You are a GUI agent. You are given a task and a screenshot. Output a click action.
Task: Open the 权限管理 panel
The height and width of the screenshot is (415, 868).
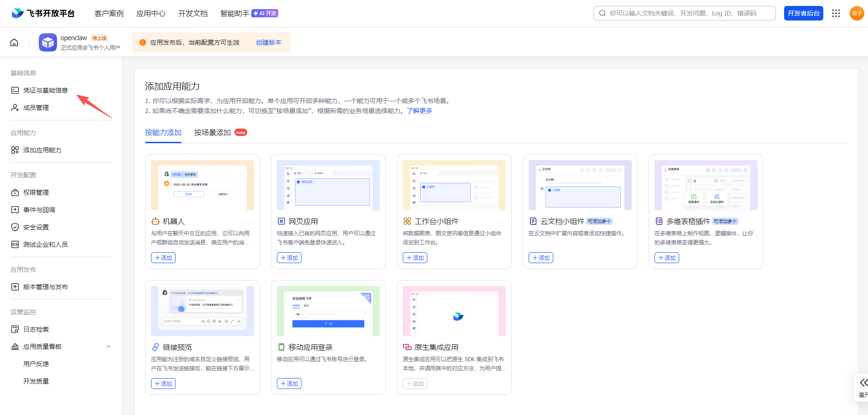coord(36,192)
